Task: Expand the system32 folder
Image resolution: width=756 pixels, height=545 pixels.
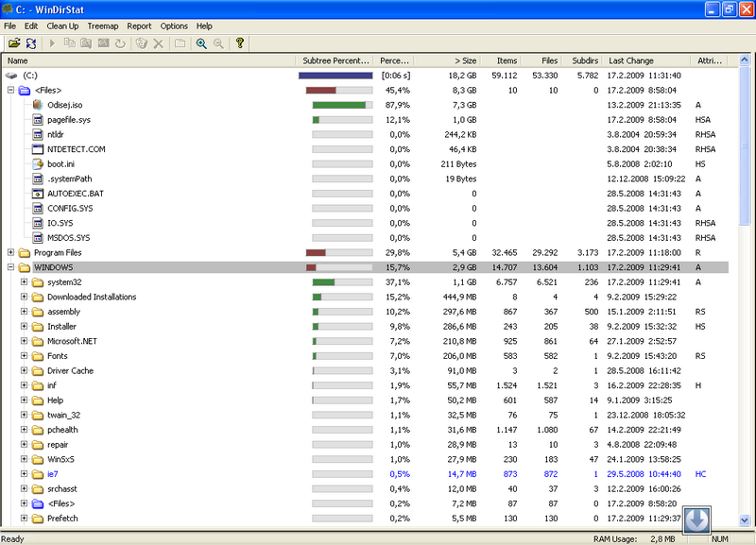Action: (x=25, y=282)
